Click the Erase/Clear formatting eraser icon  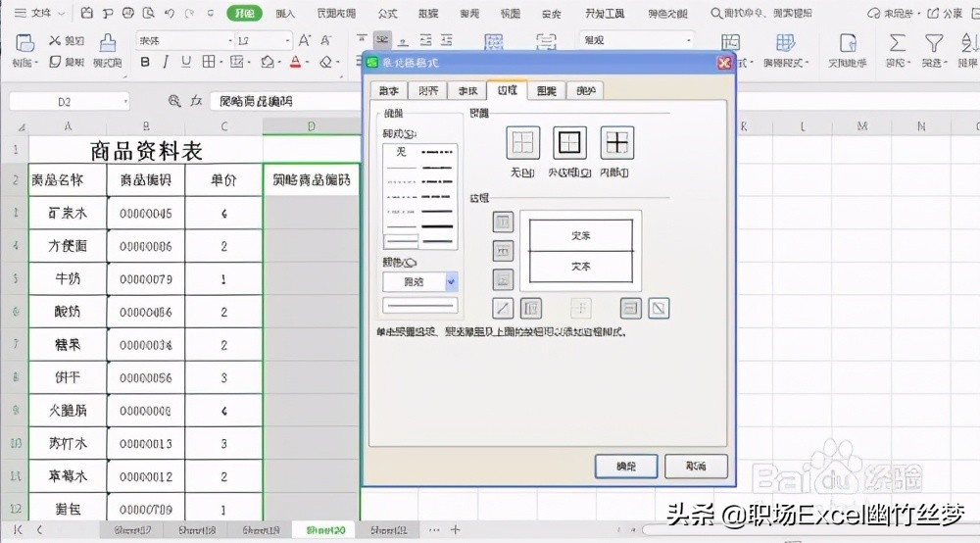click(325, 62)
